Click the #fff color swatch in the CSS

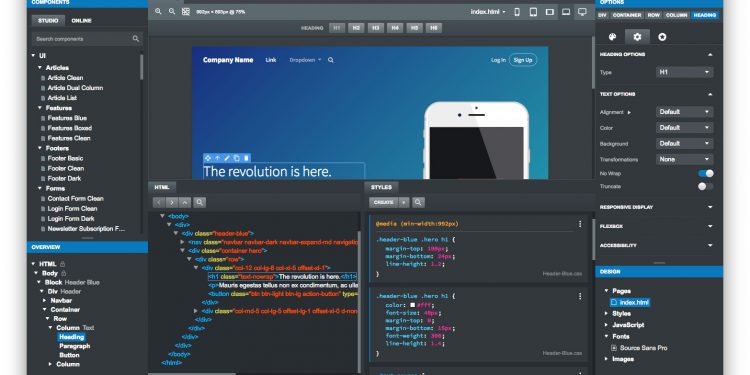412,305
